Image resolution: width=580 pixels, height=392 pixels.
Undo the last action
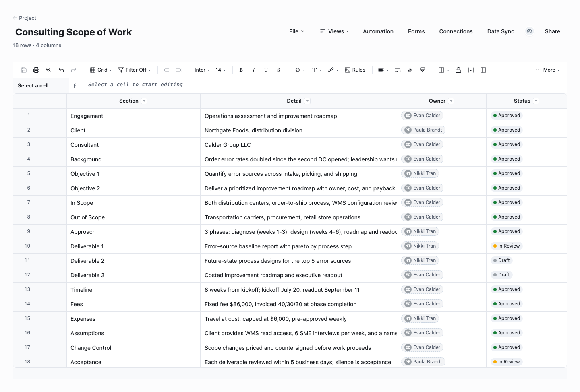pyautogui.click(x=61, y=70)
